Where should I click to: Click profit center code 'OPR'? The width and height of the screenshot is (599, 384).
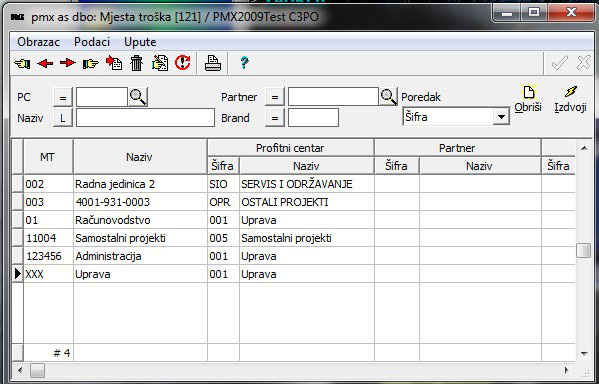223,202
